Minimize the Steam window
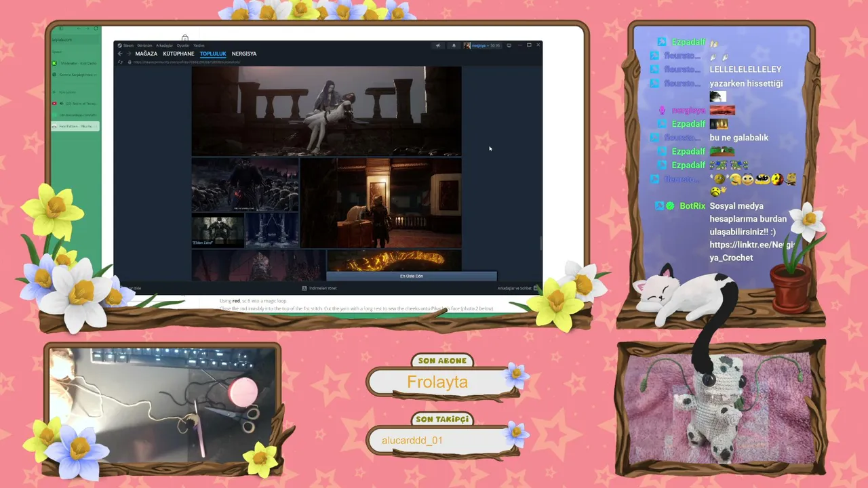This screenshot has height=488, width=868. tap(519, 45)
